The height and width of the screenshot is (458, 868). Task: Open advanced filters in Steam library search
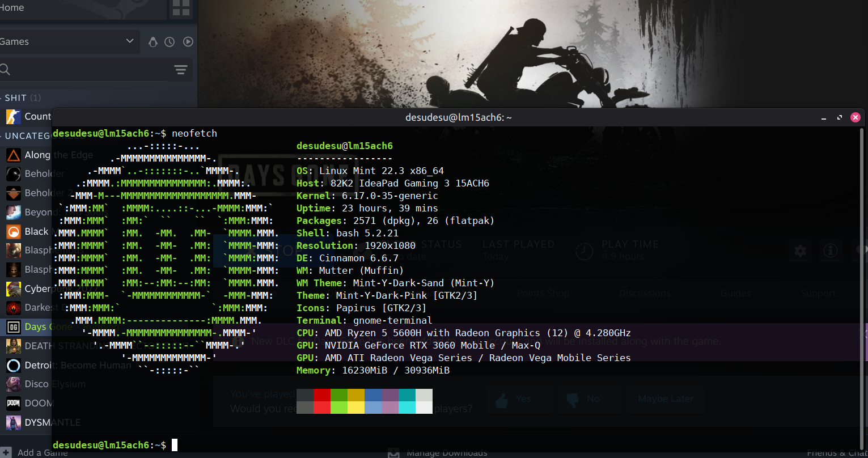coord(181,70)
